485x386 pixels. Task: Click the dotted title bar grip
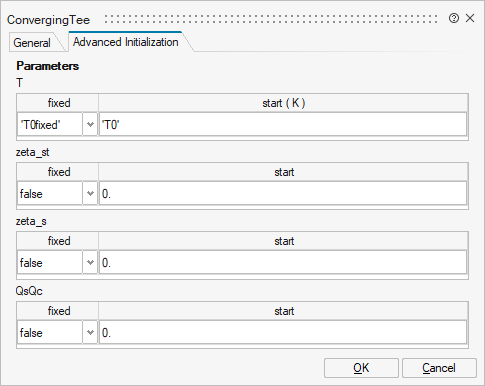tap(271, 19)
